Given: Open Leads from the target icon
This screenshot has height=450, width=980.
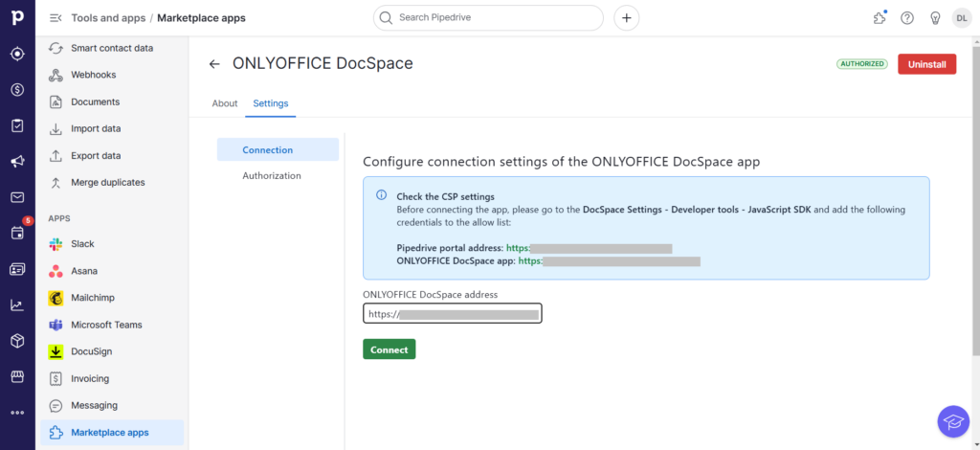Looking at the screenshot, I should pos(17,55).
